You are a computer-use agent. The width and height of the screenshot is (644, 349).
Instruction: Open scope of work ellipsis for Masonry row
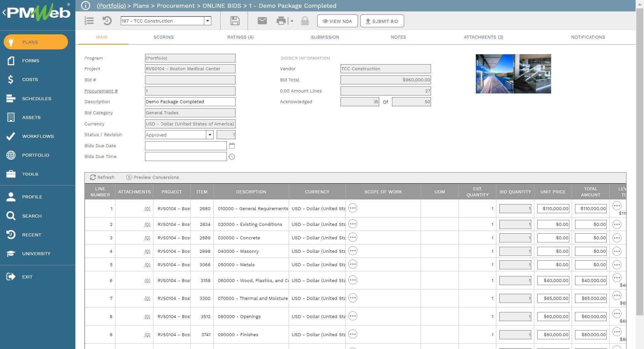click(x=353, y=251)
